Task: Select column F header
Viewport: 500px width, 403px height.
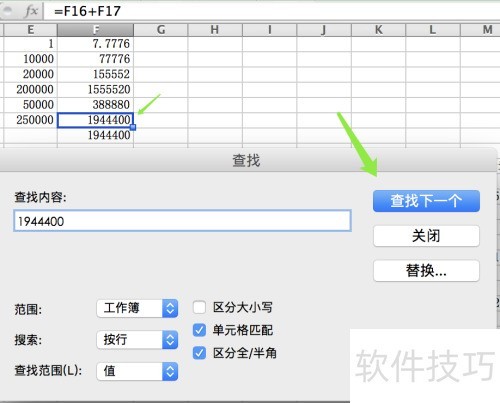Action: (x=95, y=30)
